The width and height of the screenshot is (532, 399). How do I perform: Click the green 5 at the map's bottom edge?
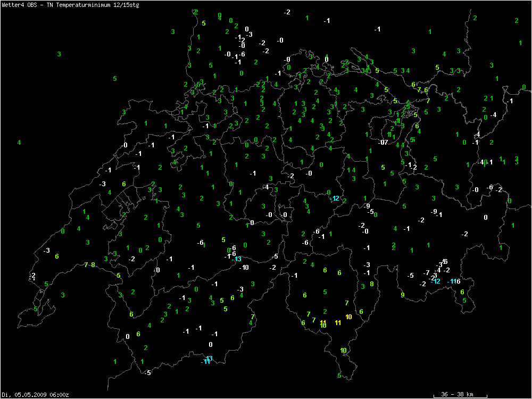[x=339, y=376]
